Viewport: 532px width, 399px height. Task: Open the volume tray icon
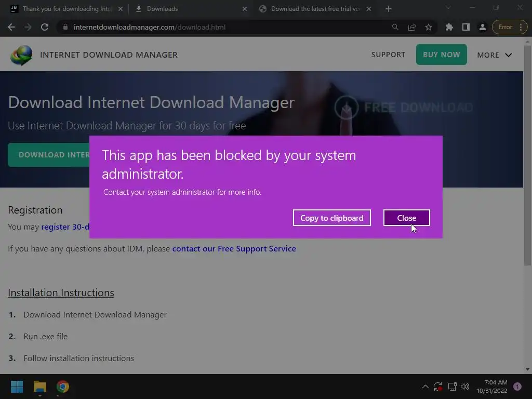click(465, 387)
